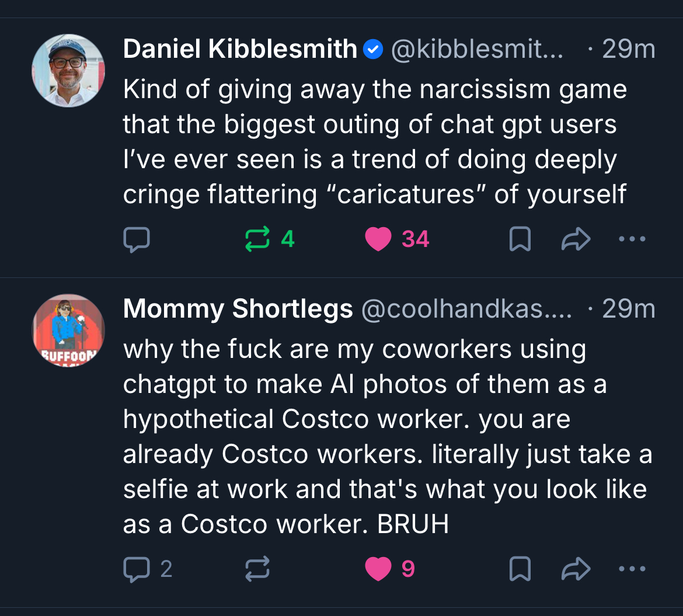Screen dimensions: 683x616
Task: Undo repost on Daniel Kibblesmith's post
Action: point(257,239)
